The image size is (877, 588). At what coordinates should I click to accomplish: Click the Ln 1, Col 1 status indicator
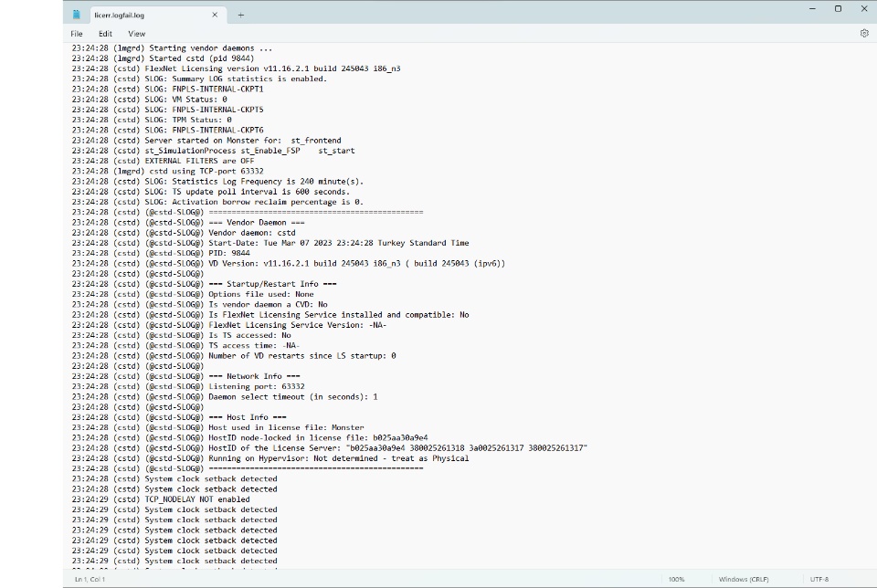click(x=90, y=579)
